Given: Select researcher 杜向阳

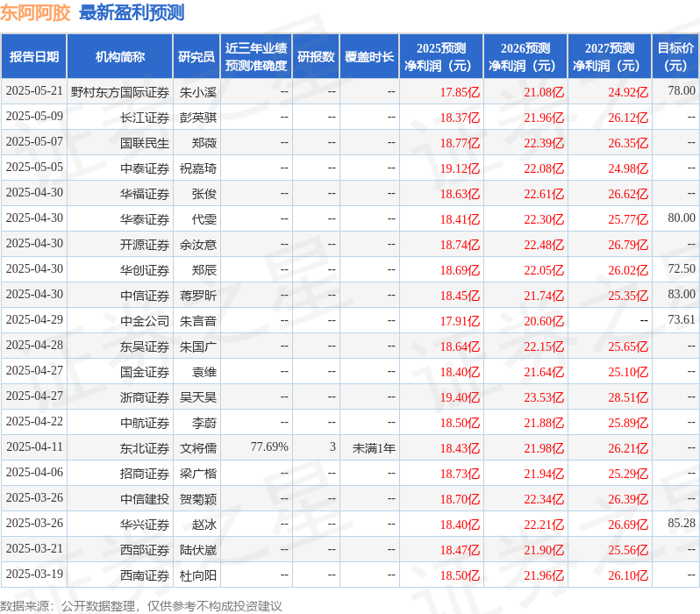Looking at the screenshot, I should (x=197, y=576).
